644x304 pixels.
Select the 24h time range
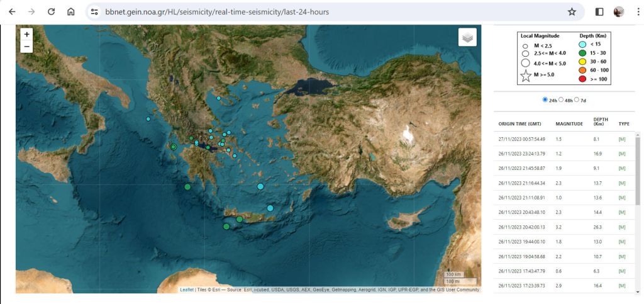[x=545, y=99]
